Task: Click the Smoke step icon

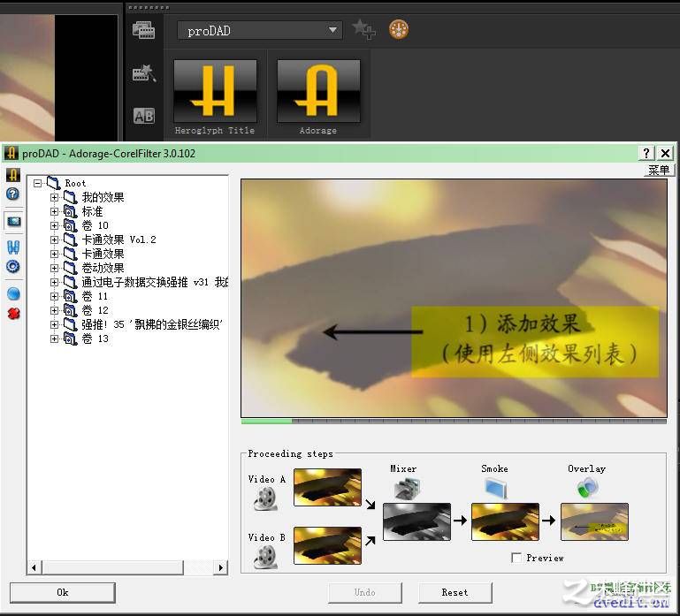Action: (x=496, y=488)
